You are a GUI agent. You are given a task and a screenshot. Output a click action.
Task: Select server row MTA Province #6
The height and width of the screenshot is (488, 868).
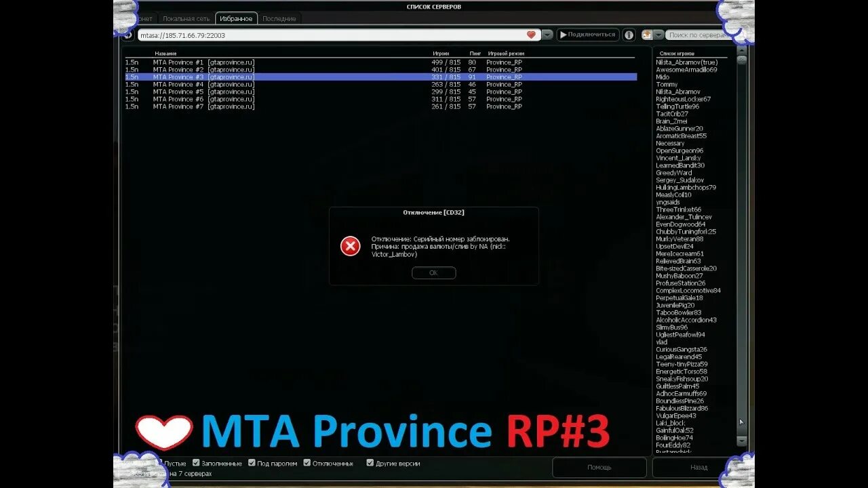[x=380, y=99]
